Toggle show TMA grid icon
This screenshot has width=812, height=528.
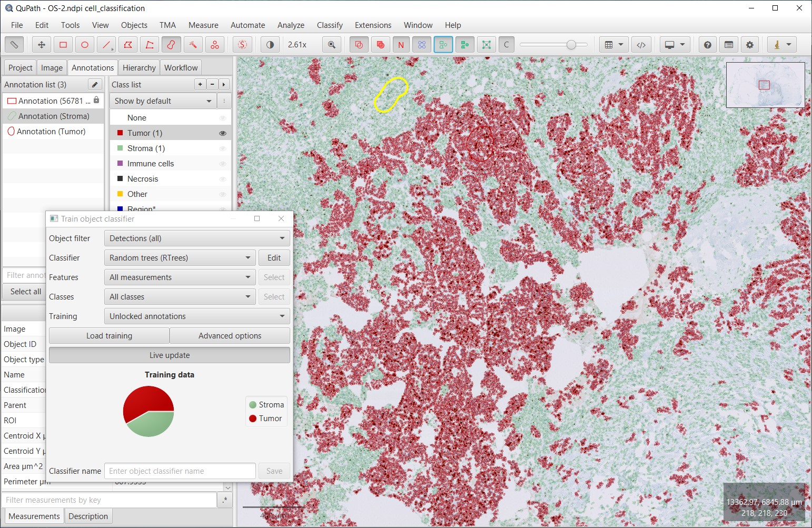coord(422,45)
